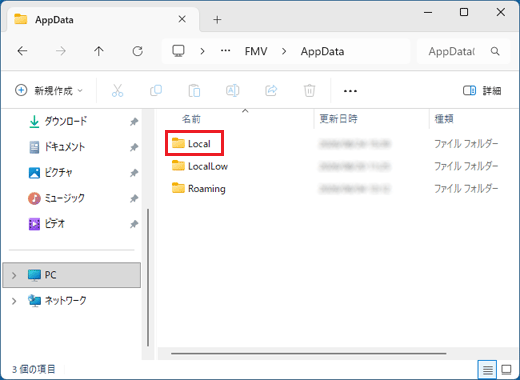The width and height of the screenshot is (520, 380).
Task: Click the ファイル フォルダー type in LocalLow row
Action: 466,166
